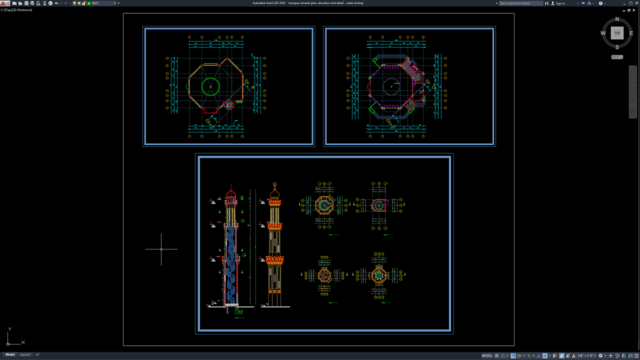Click the E compass direction on ViewCube
The image size is (640, 360).
(631, 33)
